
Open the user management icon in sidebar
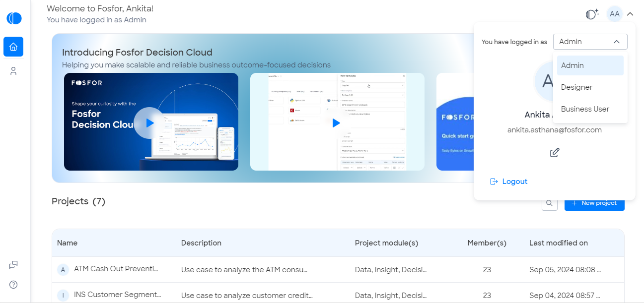13,71
